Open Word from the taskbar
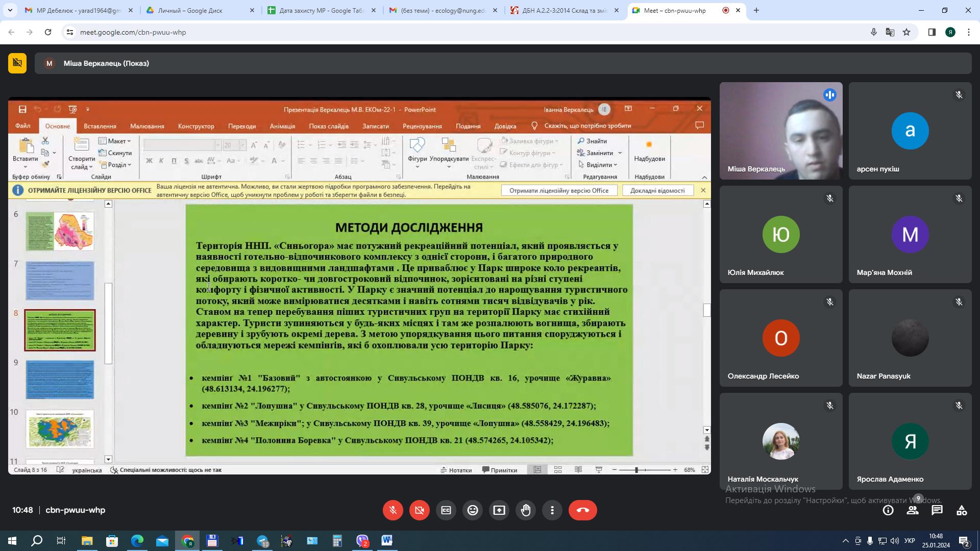The height and width of the screenshot is (551, 980). coord(387,541)
